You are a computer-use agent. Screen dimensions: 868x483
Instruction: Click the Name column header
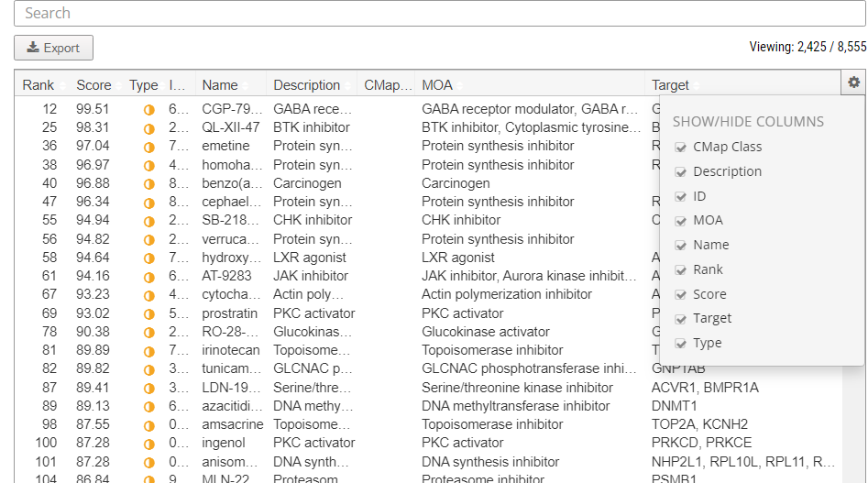pos(220,85)
